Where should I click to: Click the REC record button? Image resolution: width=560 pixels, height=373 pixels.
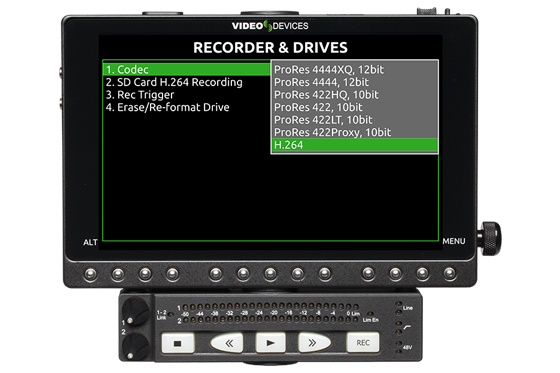pos(363,342)
